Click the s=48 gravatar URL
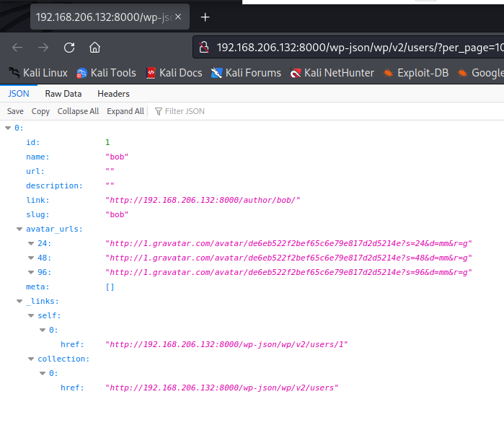This screenshot has height=433, width=504. click(x=288, y=258)
